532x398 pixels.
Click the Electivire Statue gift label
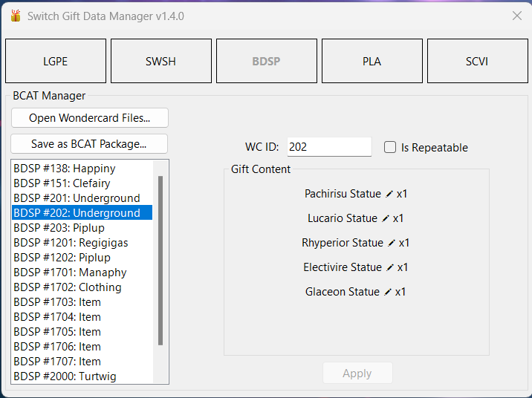click(x=343, y=267)
